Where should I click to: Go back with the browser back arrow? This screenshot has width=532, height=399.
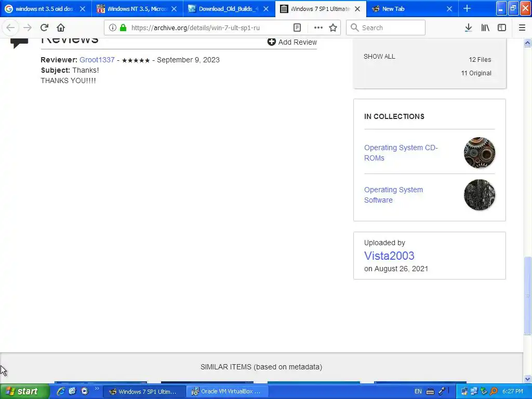point(10,28)
